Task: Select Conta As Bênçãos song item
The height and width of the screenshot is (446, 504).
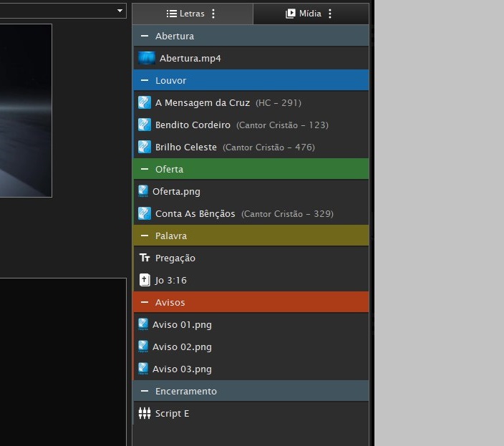Action: coord(195,213)
